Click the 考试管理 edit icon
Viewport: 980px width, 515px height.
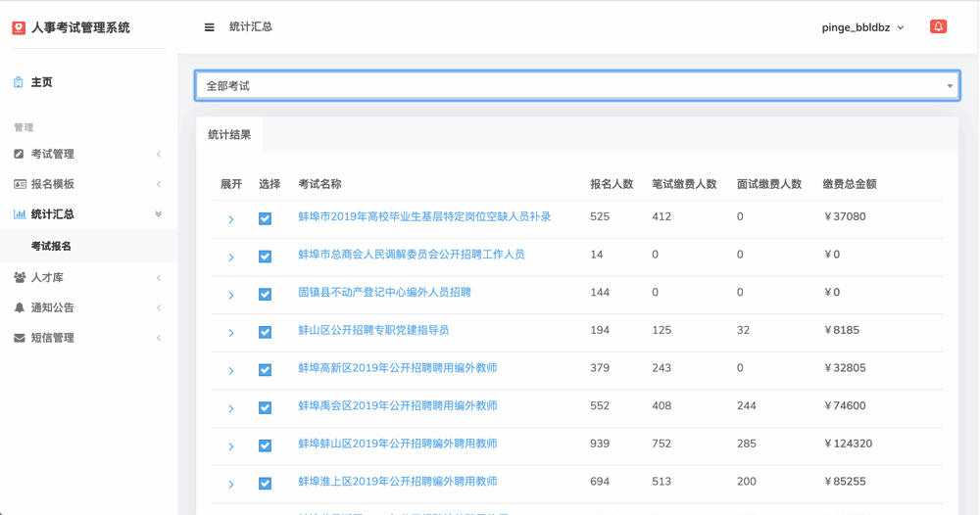click(x=19, y=154)
